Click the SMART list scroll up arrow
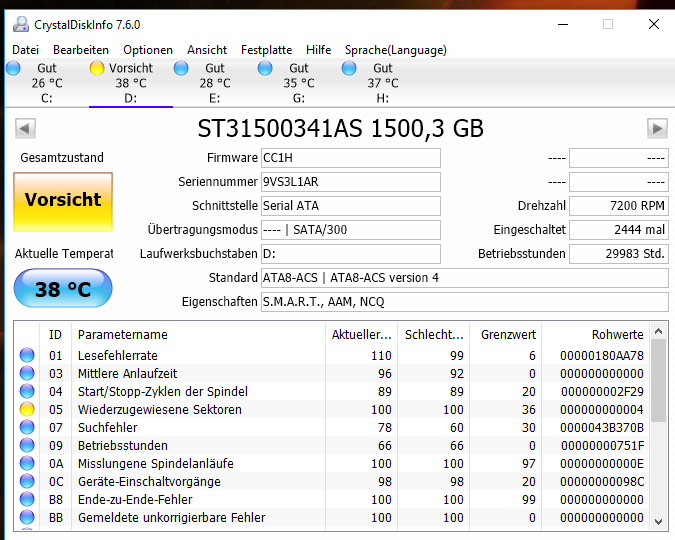Image resolution: width=675 pixels, height=540 pixels. click(658, 331)
